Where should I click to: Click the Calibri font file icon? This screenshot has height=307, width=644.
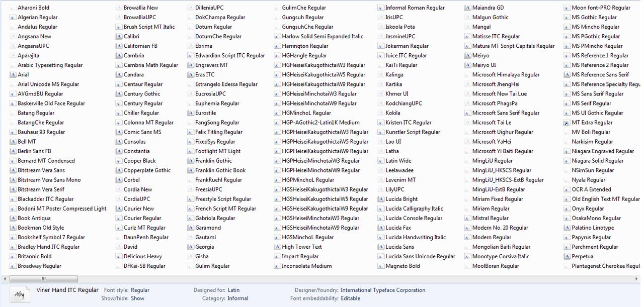pyautogui.click(x=119, y=37)
